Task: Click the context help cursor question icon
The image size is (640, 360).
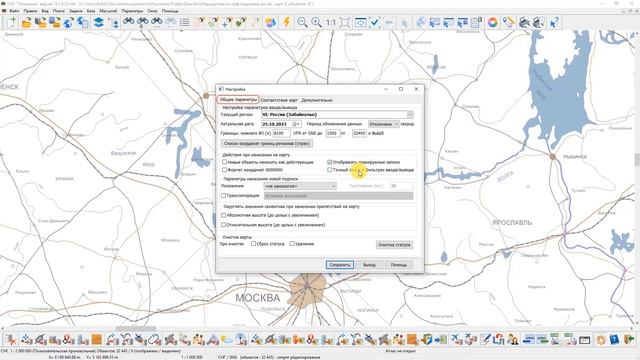Action: [x=554, y=22]
